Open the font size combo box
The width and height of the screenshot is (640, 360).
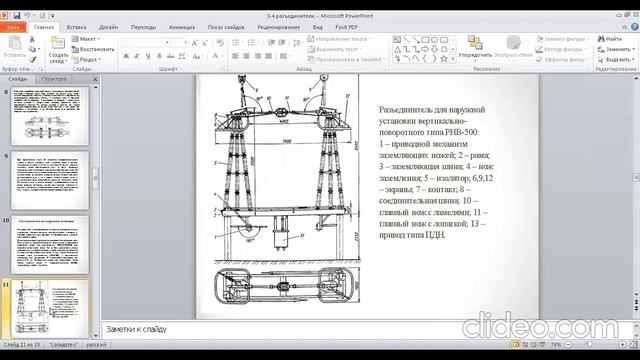click(x=180, y=43)
